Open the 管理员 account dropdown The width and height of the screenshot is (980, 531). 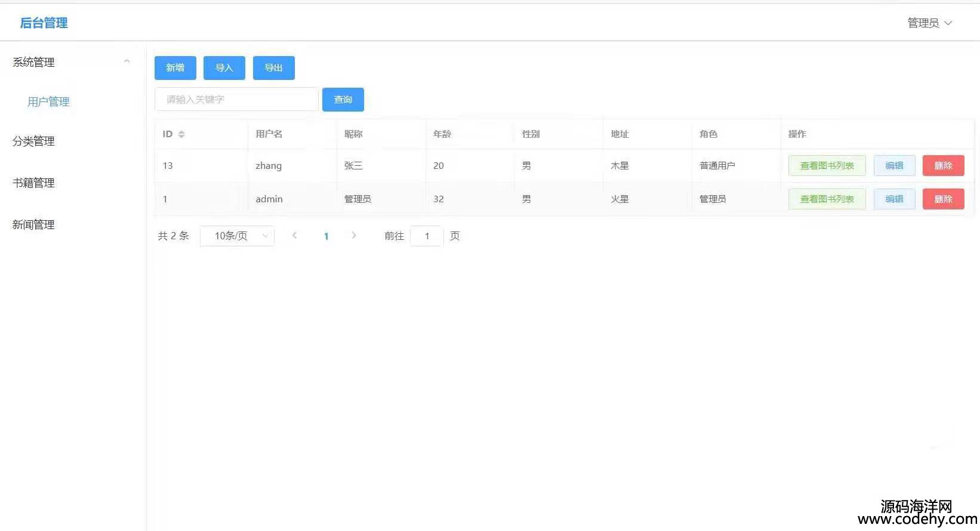[929, 23]
